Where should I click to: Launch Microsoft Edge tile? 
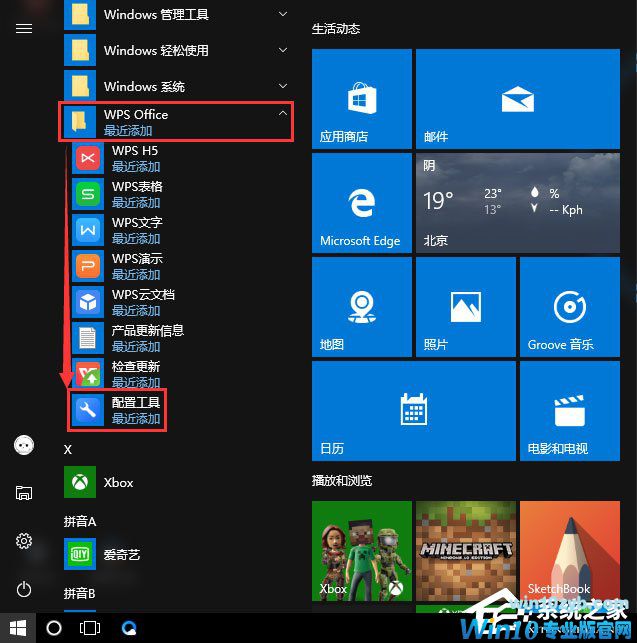pos(362,203)
